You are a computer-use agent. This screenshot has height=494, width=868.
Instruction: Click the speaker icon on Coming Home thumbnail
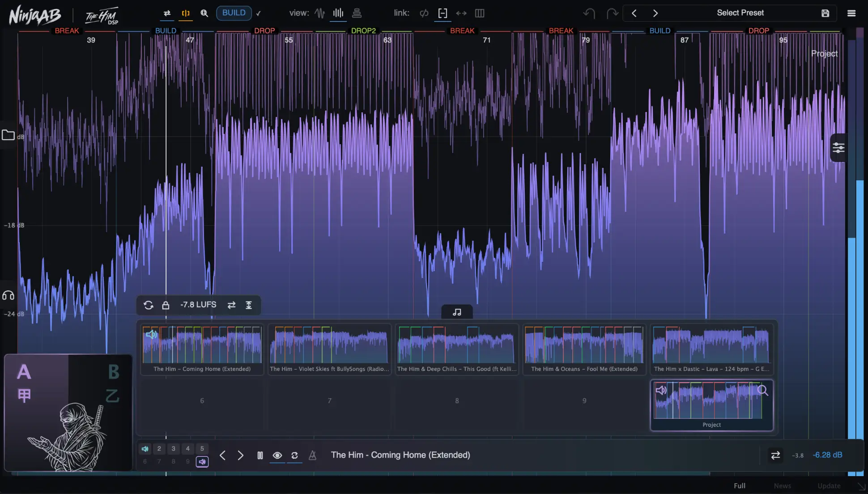151,334
